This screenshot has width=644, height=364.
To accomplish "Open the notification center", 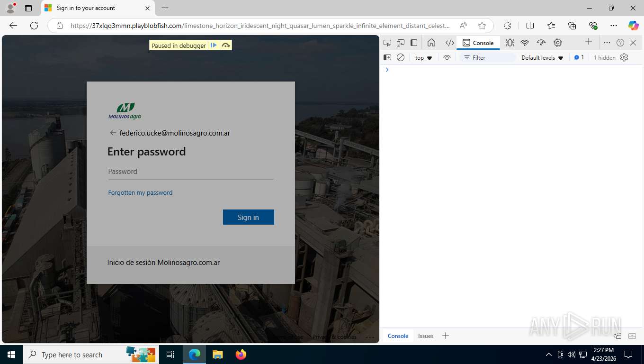I will click(628, 355).
